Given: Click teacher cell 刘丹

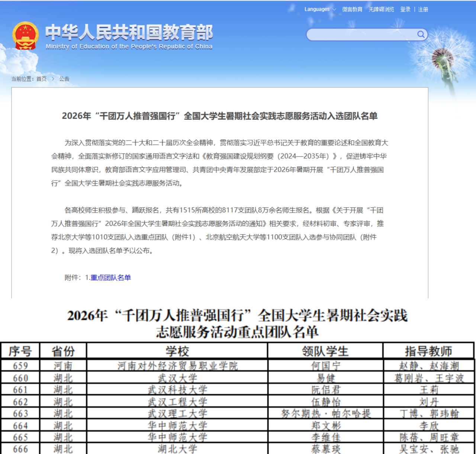Looking at the screenshot, I should pyautogui.click(x=429, y=402).
